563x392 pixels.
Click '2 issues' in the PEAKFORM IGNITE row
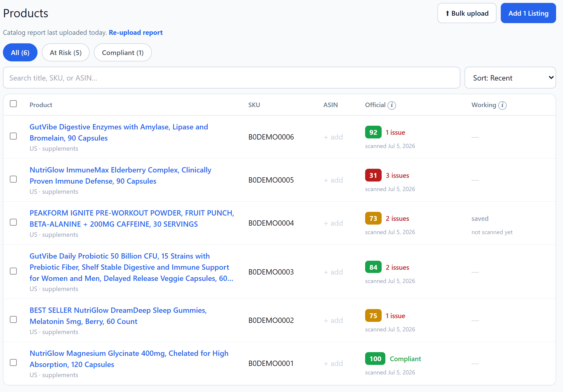[x=397, y=218]
